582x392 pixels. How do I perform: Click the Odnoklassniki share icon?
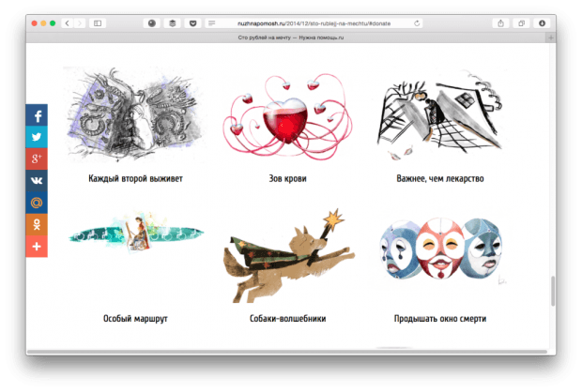click(37, 225)
